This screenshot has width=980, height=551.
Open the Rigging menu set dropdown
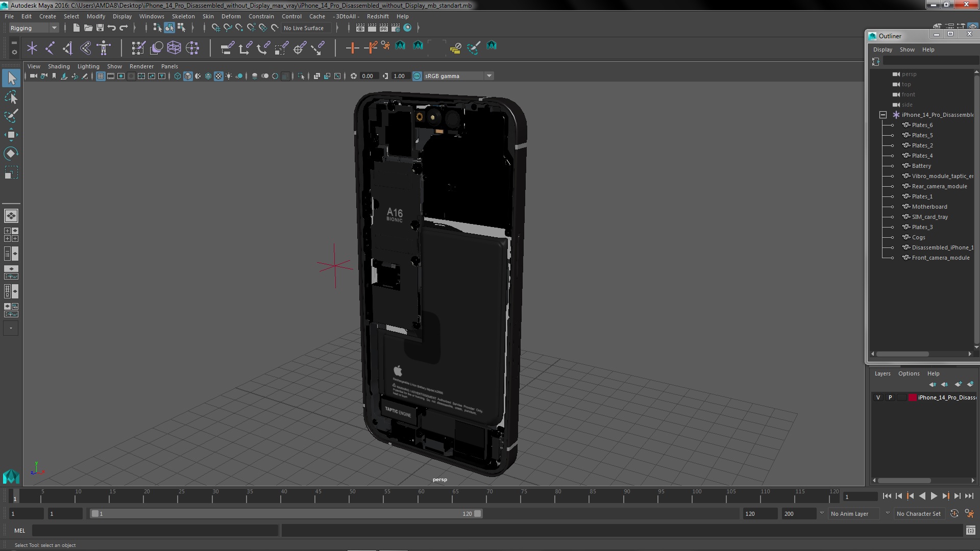[x=34, y=28]
